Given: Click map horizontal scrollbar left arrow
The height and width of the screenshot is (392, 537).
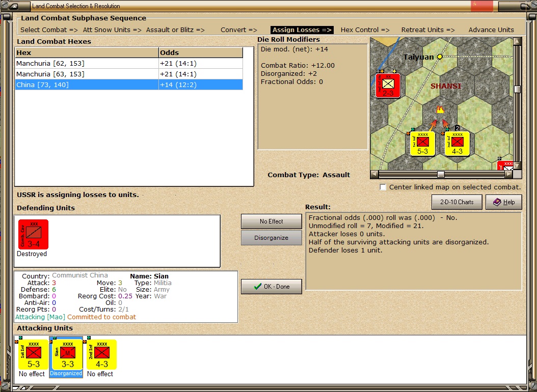Looking at the screenshot, I should 374,174.
